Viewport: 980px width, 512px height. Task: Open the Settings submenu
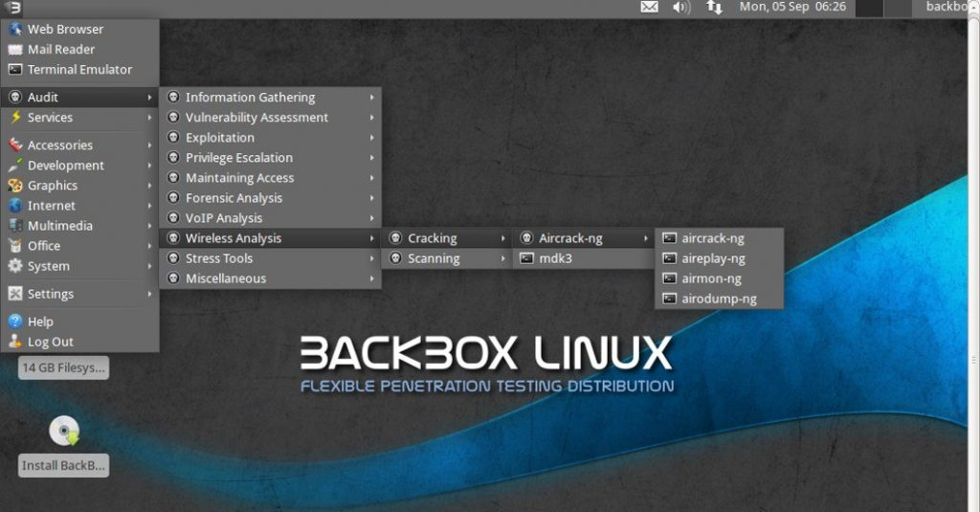click(x=50, y=294)
